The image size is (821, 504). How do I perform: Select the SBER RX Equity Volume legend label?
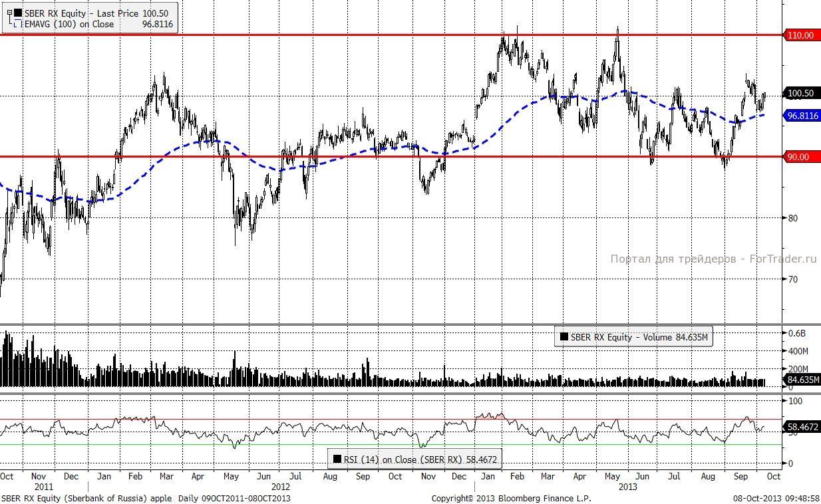click(639, 337)
